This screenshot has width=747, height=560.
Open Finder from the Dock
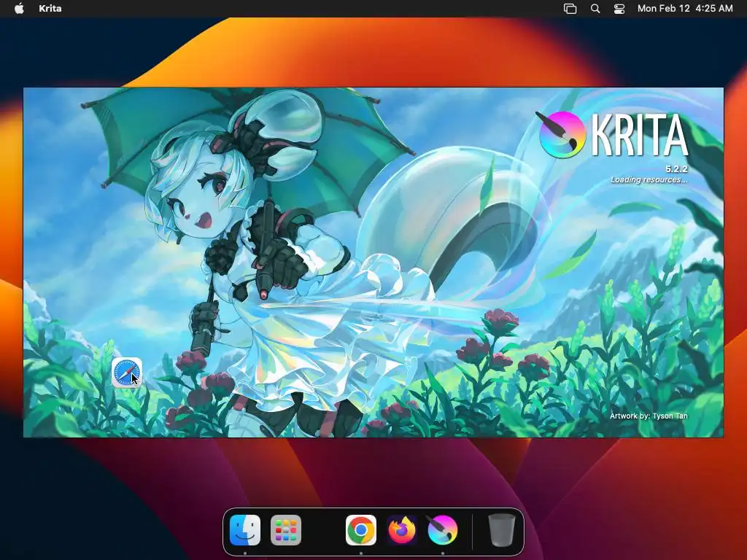pos(245,530)
